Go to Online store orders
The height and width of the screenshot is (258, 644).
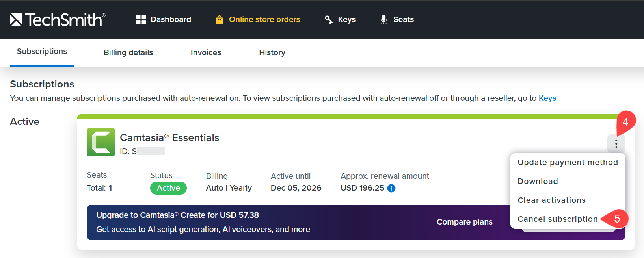pos(264,20)
